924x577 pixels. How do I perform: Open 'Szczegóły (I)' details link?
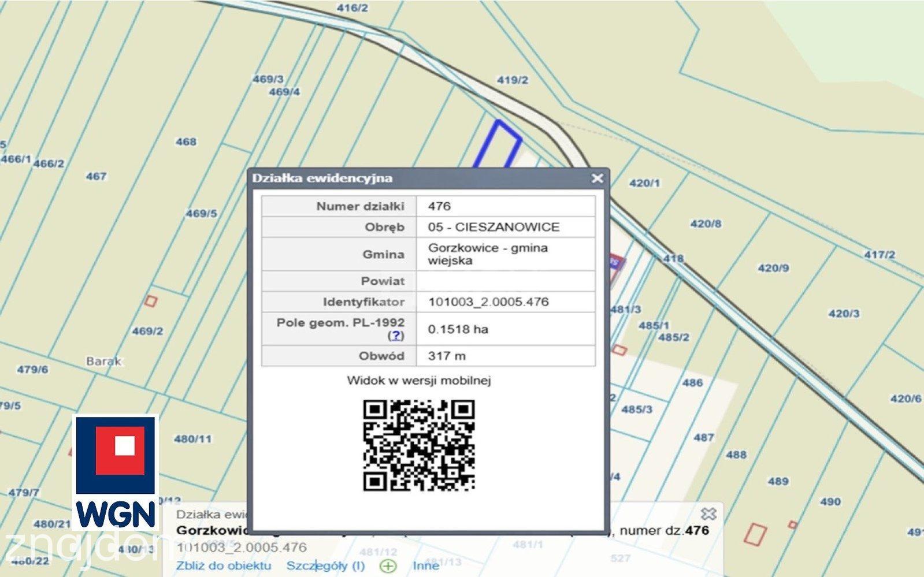point(325,565)
